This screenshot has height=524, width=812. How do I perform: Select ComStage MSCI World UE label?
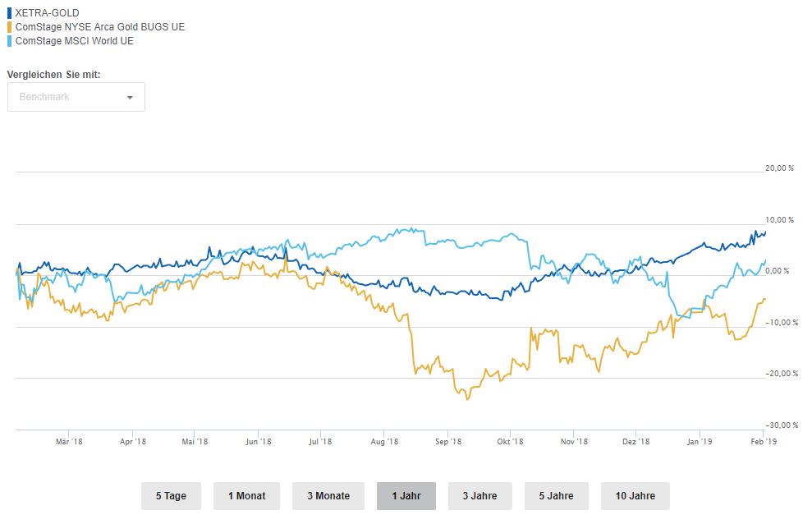[75, 40]
